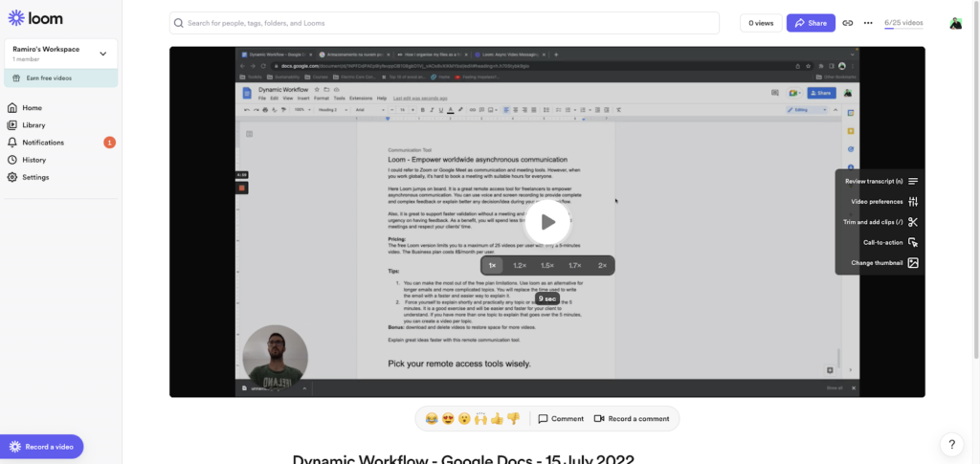Select 1.5x playback speed
Image resolution: width=980 pixels, height=464 pixels.
[547, 265]
